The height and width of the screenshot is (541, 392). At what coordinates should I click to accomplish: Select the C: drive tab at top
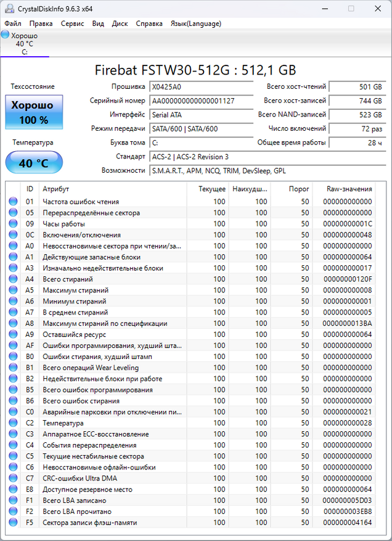click(25, 44)
